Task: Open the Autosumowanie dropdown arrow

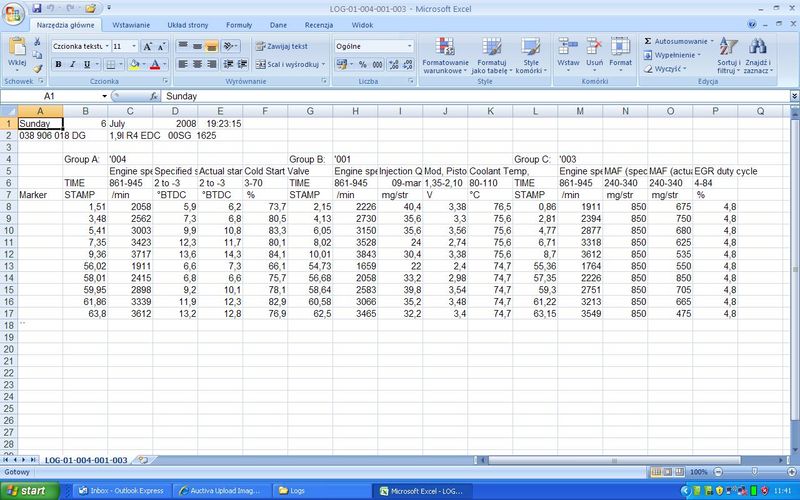Action: tap(712, 41)
